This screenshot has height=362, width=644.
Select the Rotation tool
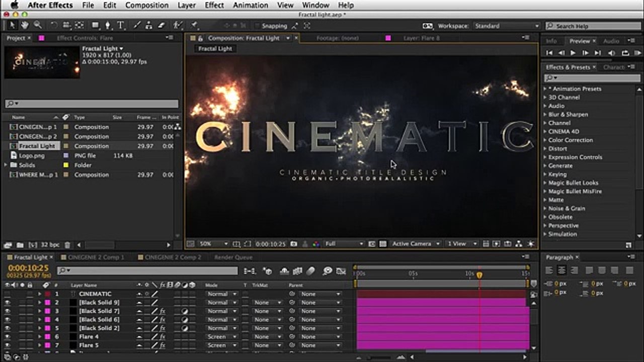tap(54, 25)
